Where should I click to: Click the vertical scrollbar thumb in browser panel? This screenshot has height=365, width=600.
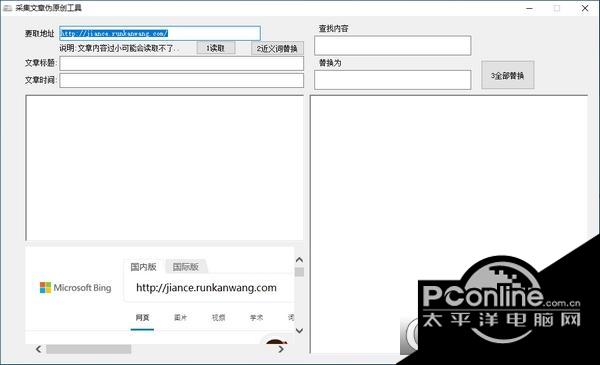pos(300,272)
